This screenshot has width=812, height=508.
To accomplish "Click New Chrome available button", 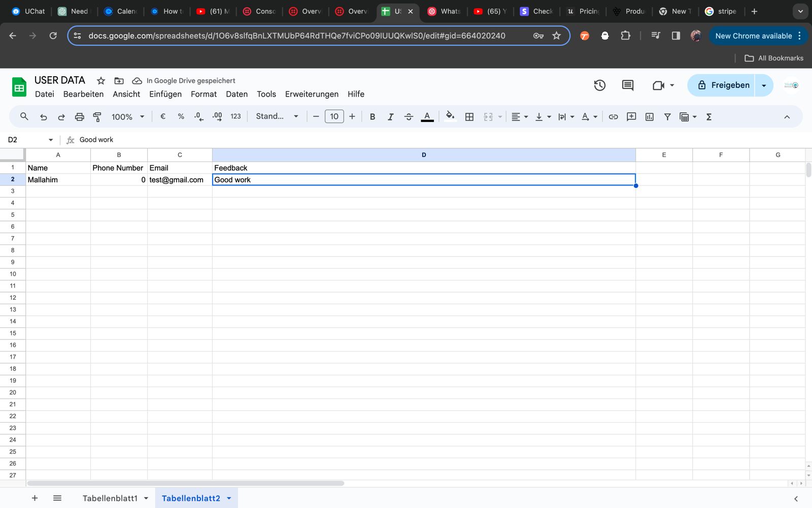I will pos(753,36).
